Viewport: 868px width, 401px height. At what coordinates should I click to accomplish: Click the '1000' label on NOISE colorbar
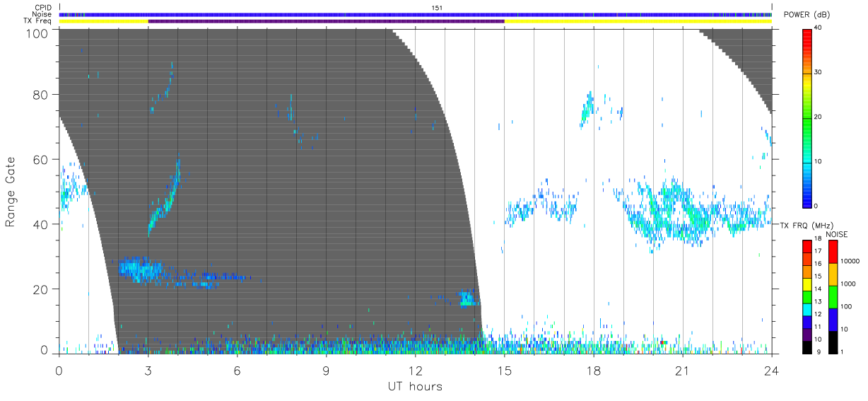[847, 283]
